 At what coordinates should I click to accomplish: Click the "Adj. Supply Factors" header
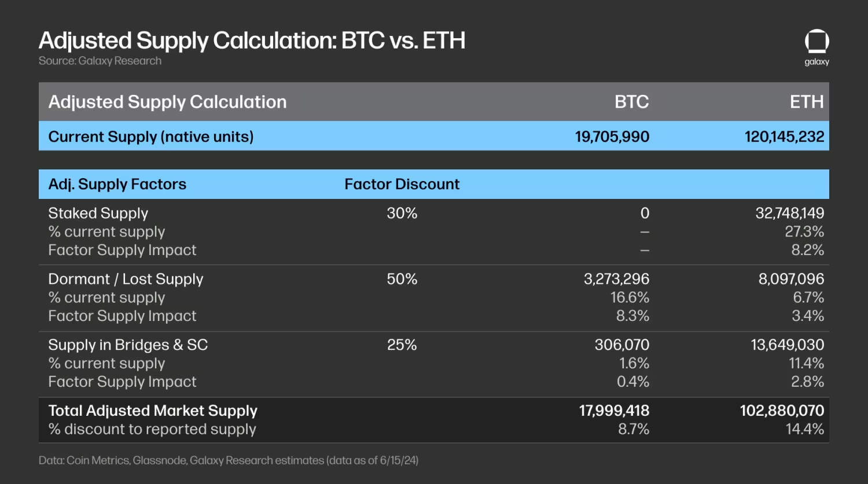[117, 184]
